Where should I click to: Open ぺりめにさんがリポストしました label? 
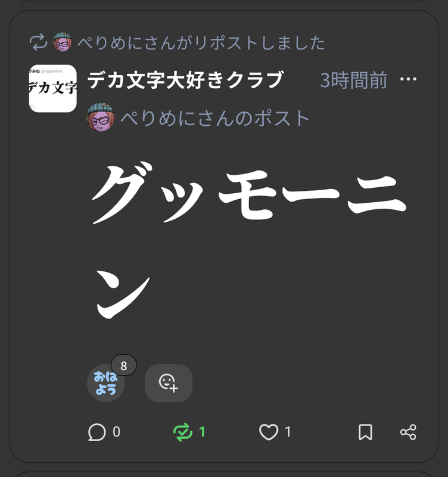(201, 42)
